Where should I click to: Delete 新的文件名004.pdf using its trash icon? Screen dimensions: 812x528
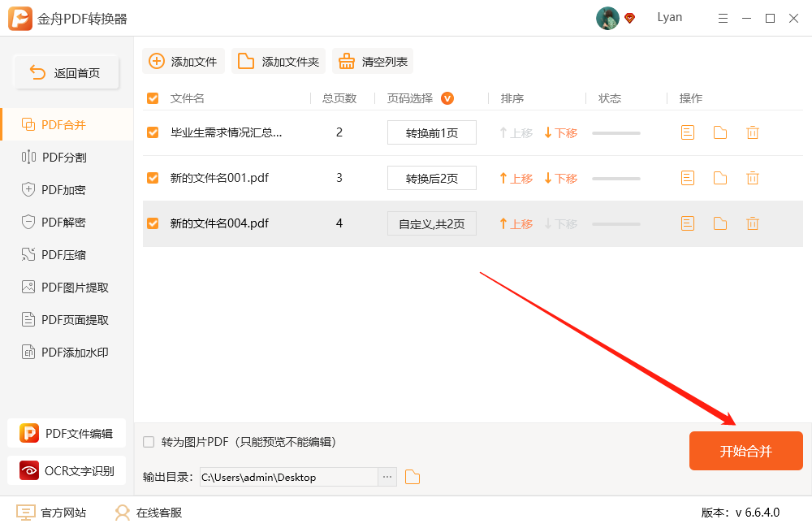[x=752, y=223]
